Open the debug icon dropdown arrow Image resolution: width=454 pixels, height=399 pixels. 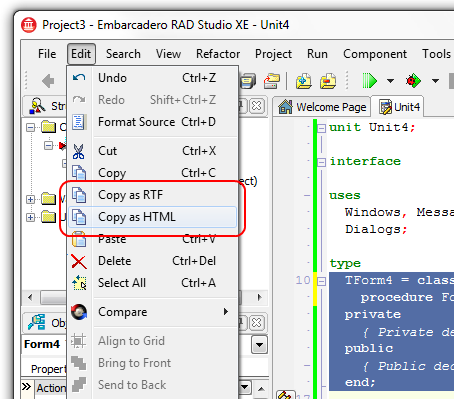click(x=435, y=81)
